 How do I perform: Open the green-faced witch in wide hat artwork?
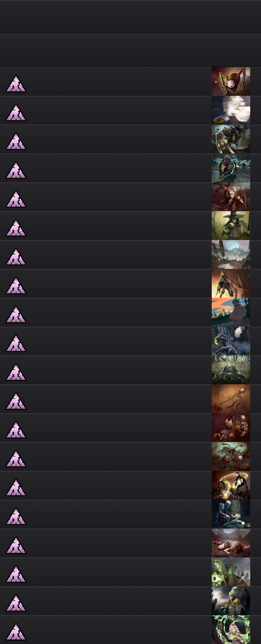tap(231, 226)
